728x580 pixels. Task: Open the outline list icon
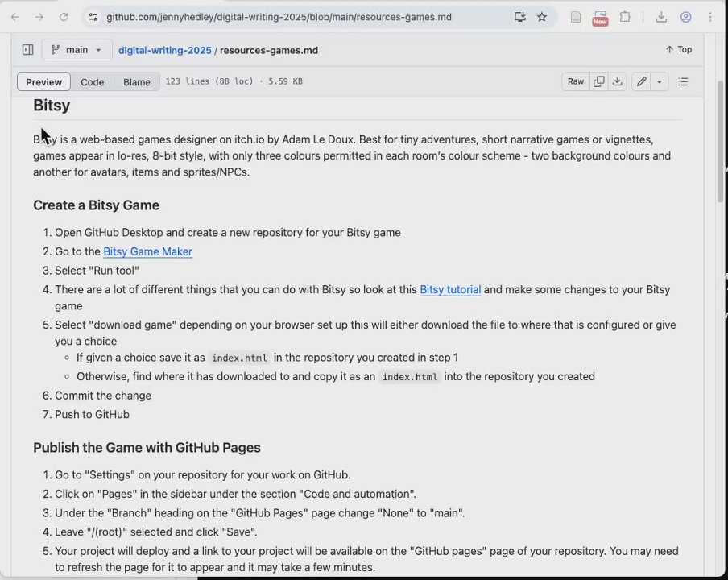coord(683,81)
